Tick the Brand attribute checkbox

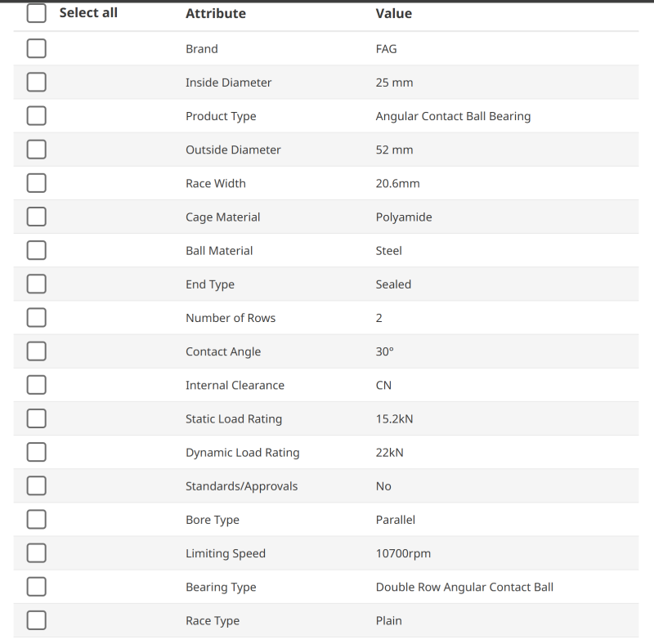(x=36, y=49)
